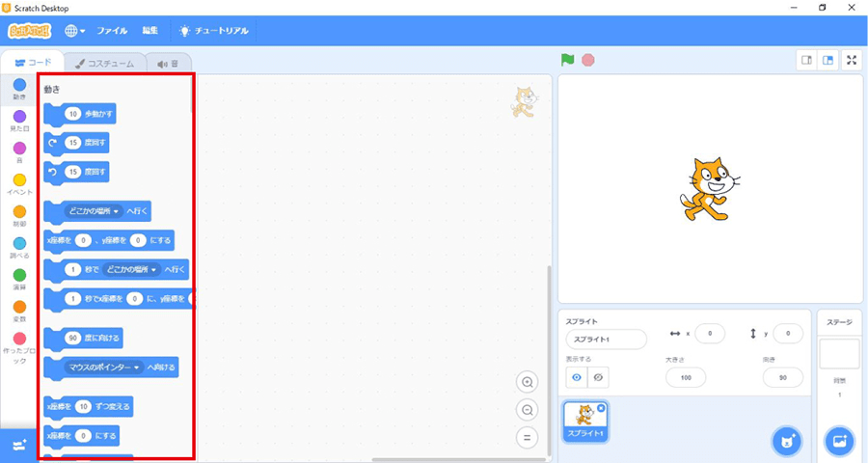Click the cat sprite on stage
The image size is (868, 463).
coord(709,189)
